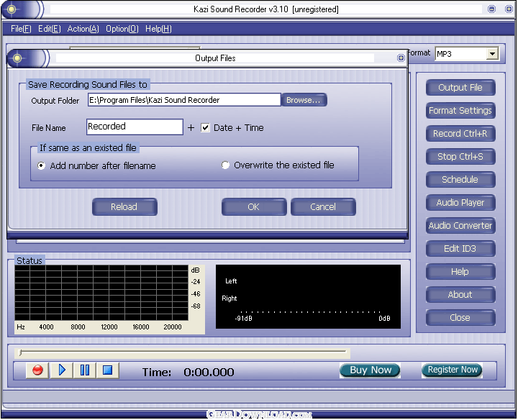The height and width of the screenshot is (420, 518).
Task: Open Format Settings
Action: [x=460, y=111]
